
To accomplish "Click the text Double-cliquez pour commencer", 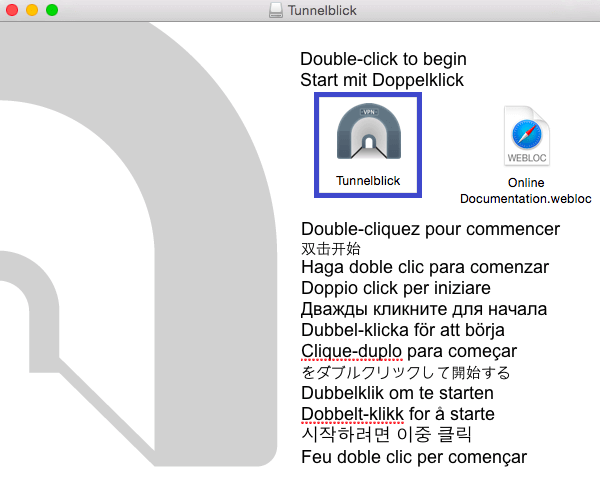I will (x=430, y=229).
